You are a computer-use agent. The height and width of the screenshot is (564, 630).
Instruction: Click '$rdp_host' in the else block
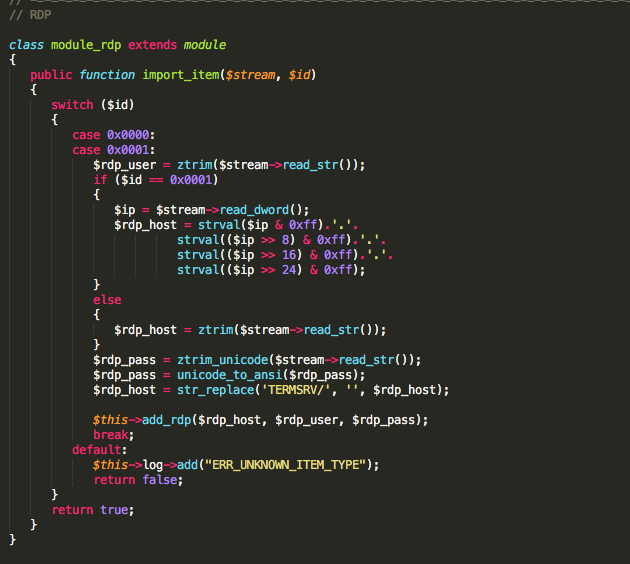click(145, 330)
